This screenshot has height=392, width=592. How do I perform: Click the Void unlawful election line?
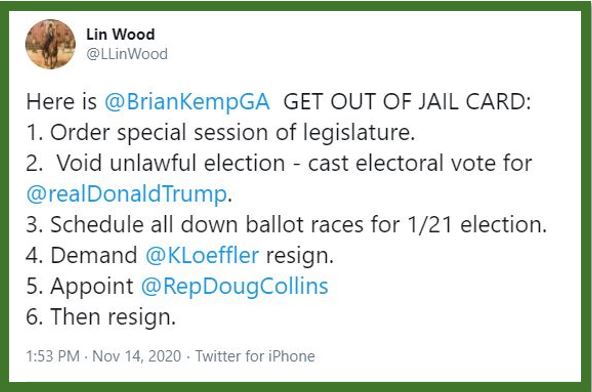click(x=279, y=164)
